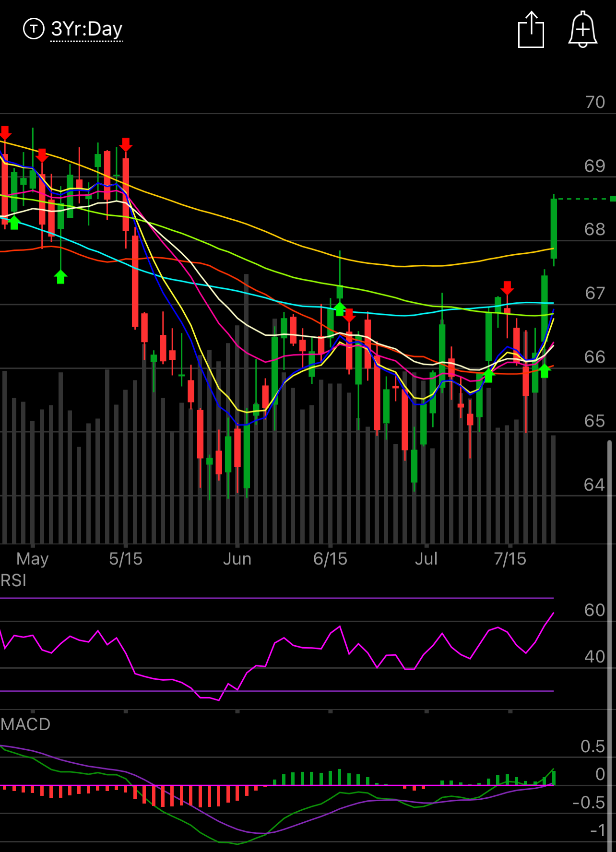The height and width of the screenshot is (852, 616).
Task: Open the share/export icon
Action: (x=531, y=30)
